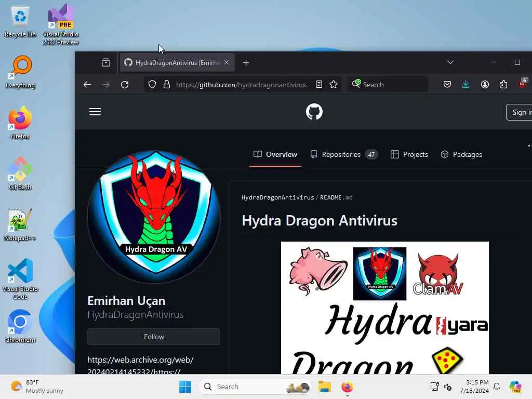Open the network status tray icon
Screen dimensions: 532x399
(x=435, y=387)
